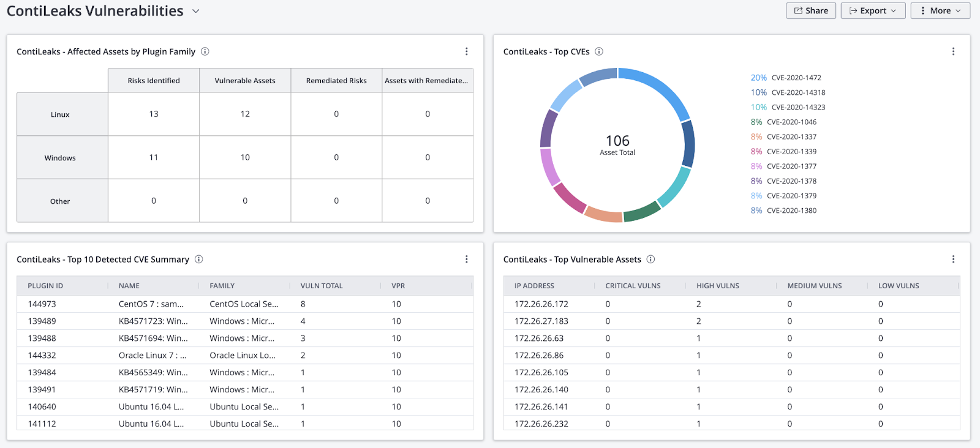Open kebab menu of Affected Assets by Plugin Family
Image resolution: width=980 pixels, height=448 pixels.
click(467, 51)
